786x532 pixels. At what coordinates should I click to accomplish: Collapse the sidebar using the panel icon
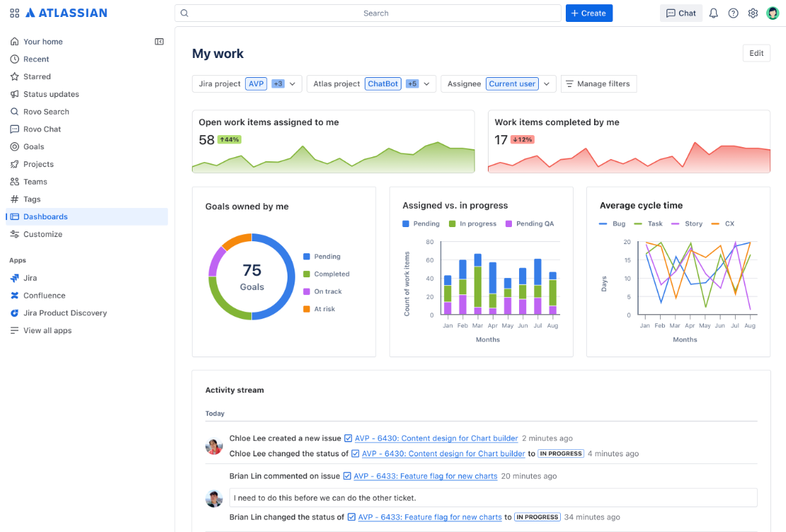[159, 42]
